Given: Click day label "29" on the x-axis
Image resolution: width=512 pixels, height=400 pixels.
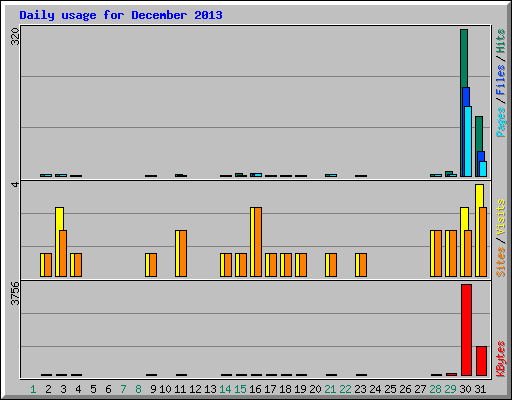Looking at the screenshot, I should (450, 389).
